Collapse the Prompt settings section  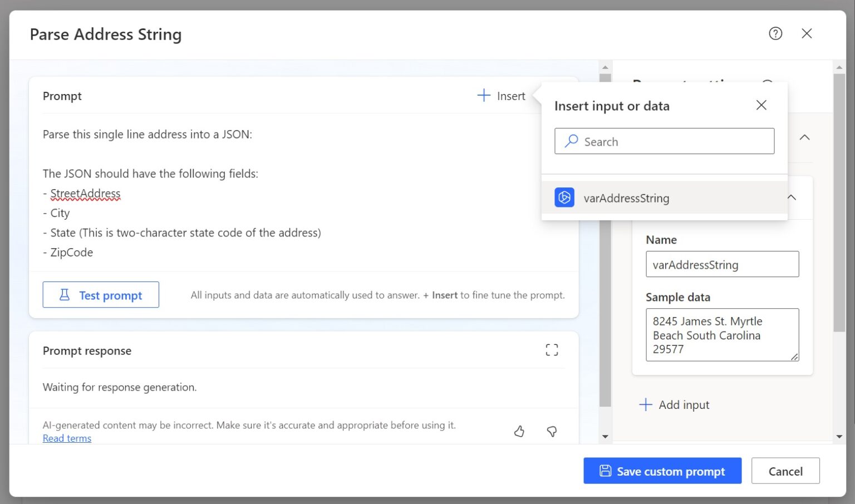(805, 137)
